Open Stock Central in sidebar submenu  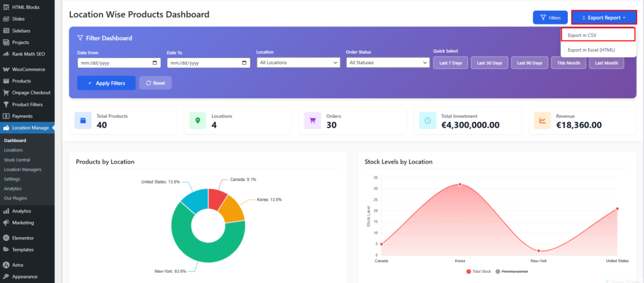tap(17, 160)
